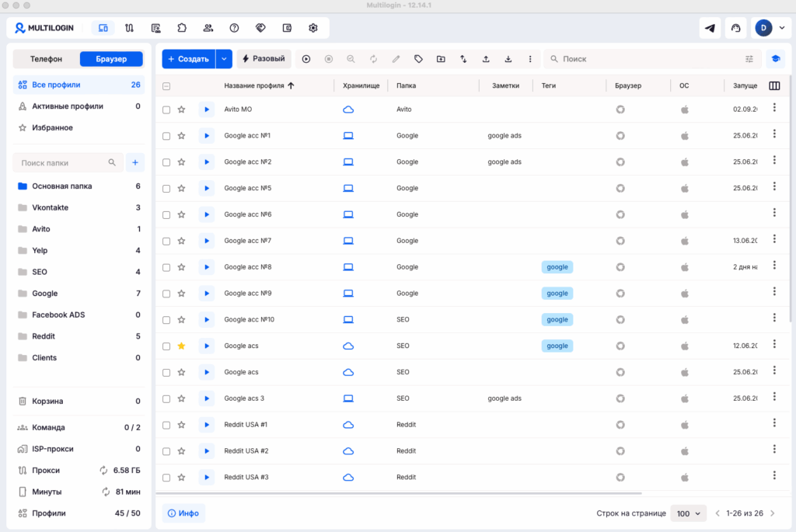Viewport: 796px width, 532px height.
Task: Refresh proxy traffic in sidebar
Action: tap(103, 470)
